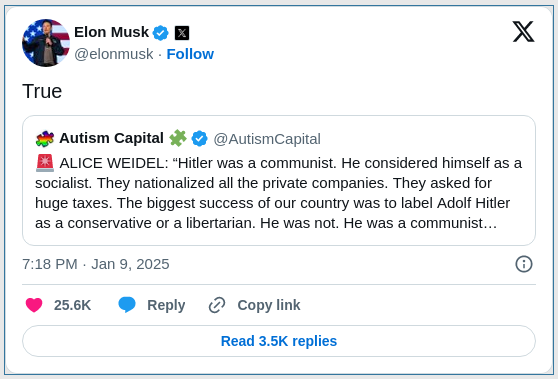Open the 7:18 PM Jan 9, 2025 timestamp
The image size is (558, 379).
click(96, 264)
